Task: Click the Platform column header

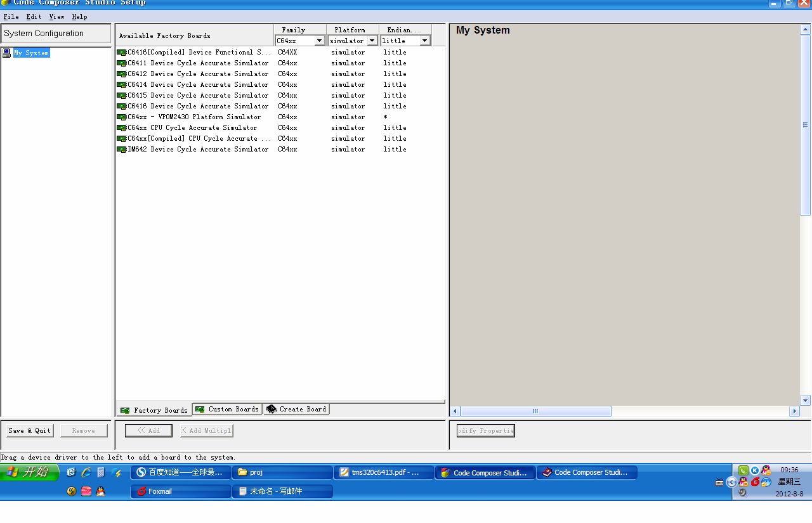Action: point(353,30)
